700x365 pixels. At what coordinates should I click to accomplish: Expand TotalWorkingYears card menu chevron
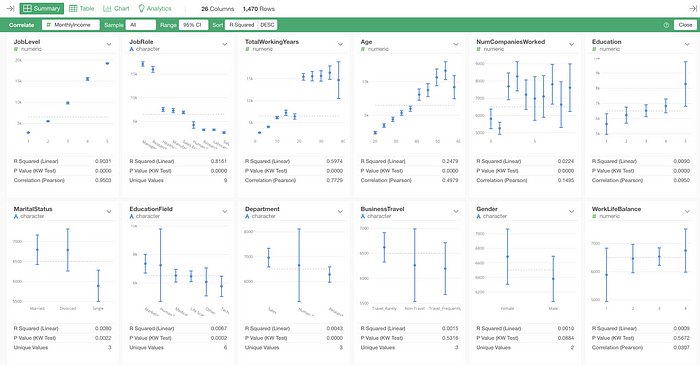[340, 44]
